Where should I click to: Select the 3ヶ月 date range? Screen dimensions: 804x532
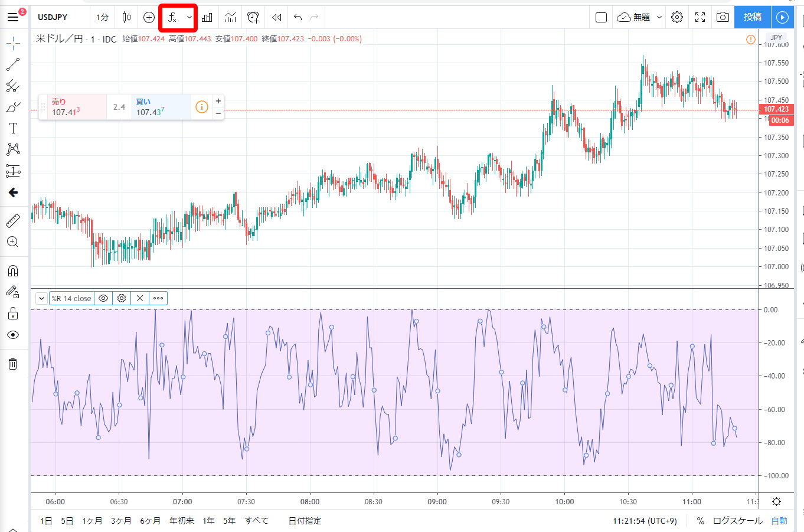(121, 521)
